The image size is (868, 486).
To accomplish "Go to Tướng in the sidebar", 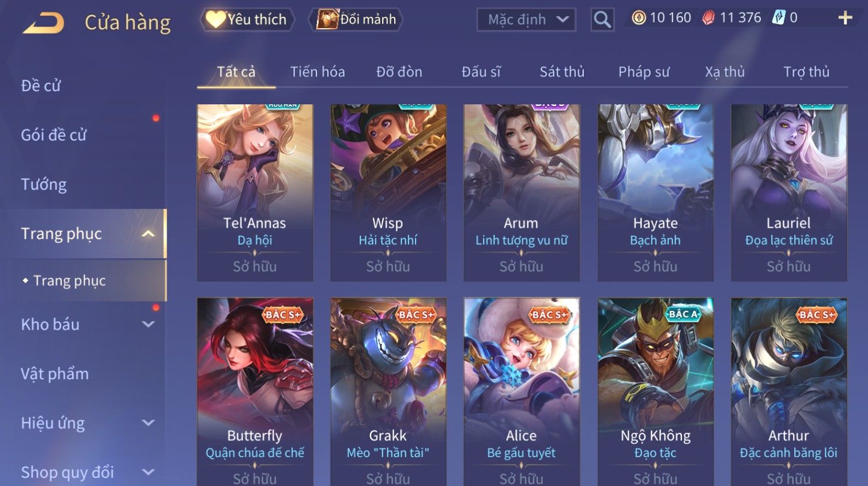I will (x=44, y=184).
